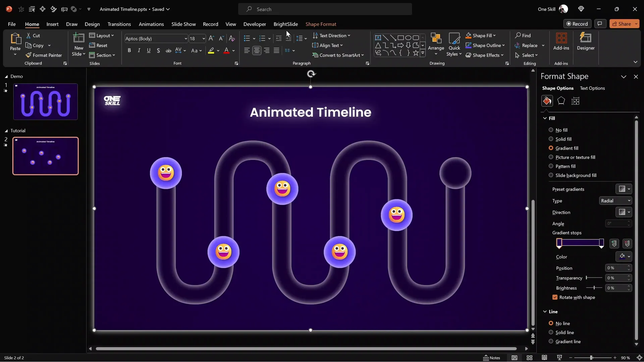Select Slide background fill option
Screen dimensions: 644x362
point(573,175)
